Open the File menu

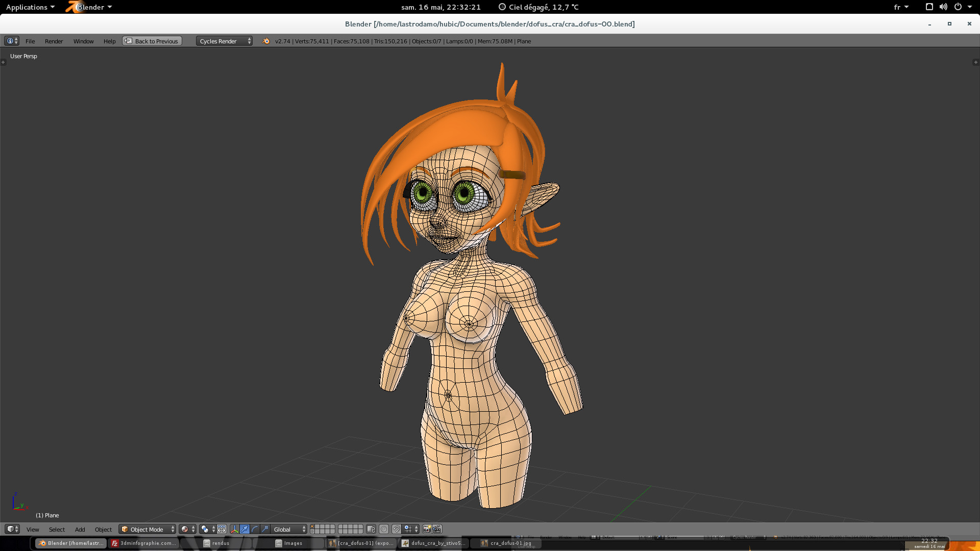pyautogui.click(x=30, y=41)
